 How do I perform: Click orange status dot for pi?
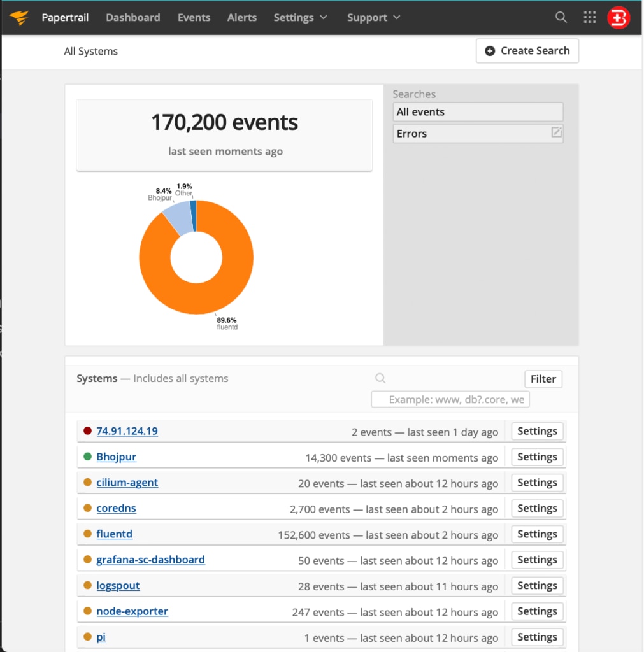point(87,637)
